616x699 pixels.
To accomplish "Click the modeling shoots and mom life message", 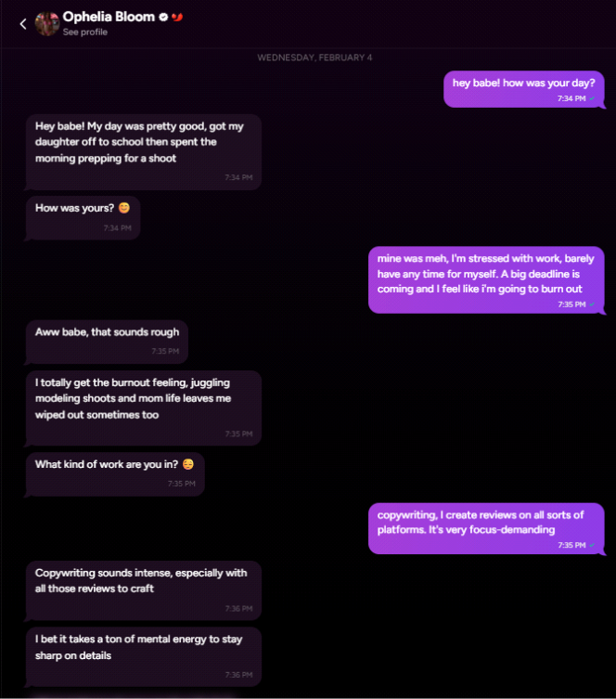I will click(x=143, y=408).
